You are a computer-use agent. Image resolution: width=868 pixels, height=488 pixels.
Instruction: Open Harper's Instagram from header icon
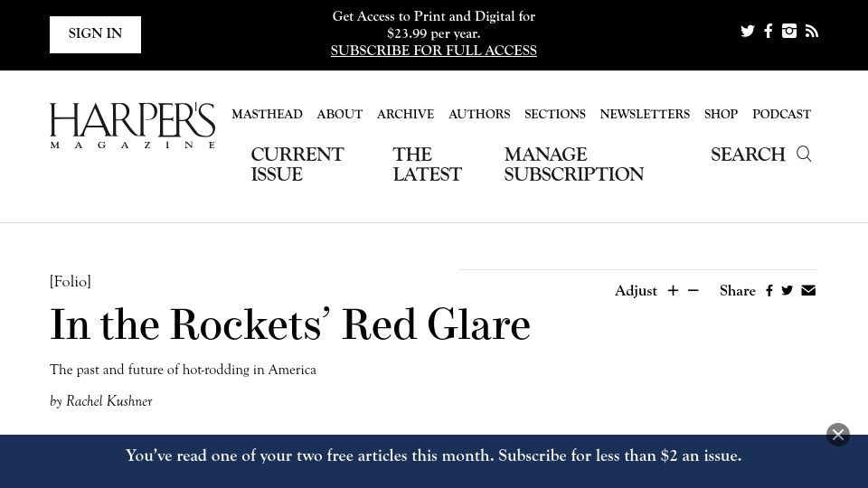(788, 31)
